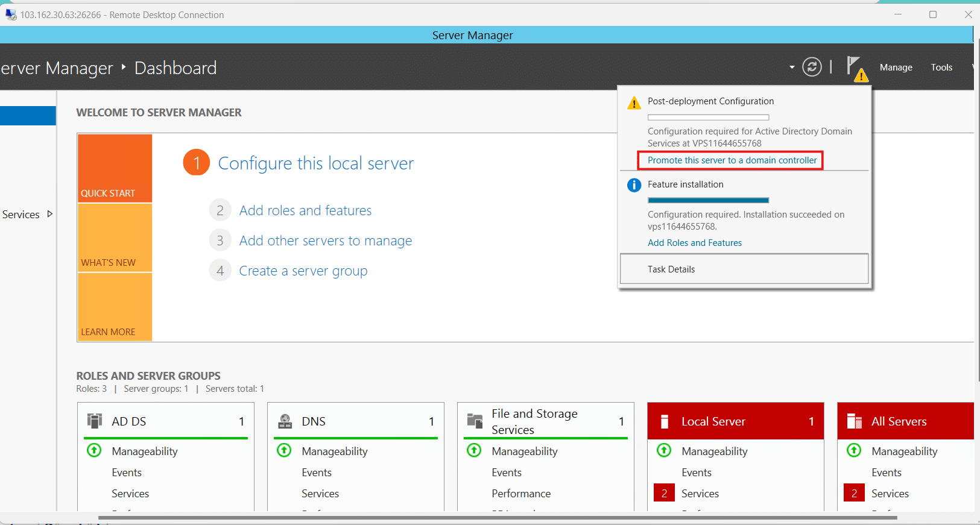Open the Tools menu
Screen dimensions: 980x525
point(941,68)
